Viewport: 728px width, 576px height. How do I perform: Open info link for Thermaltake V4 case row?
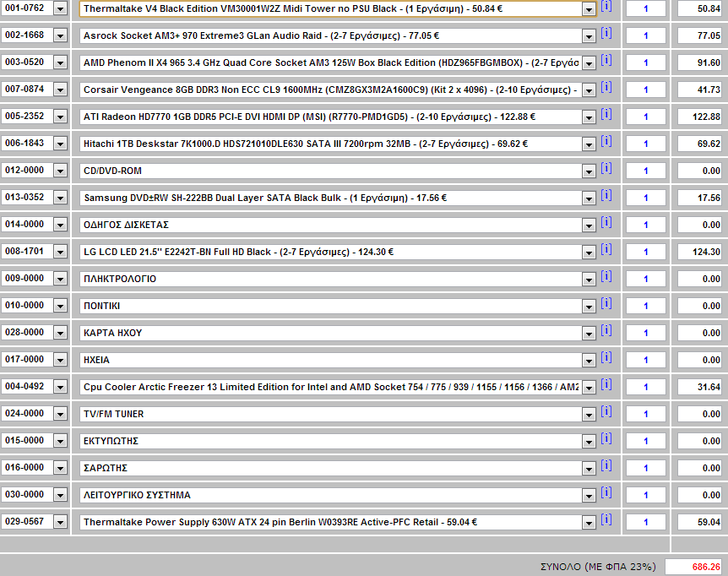pyautogui.click(x=606, y=7)
